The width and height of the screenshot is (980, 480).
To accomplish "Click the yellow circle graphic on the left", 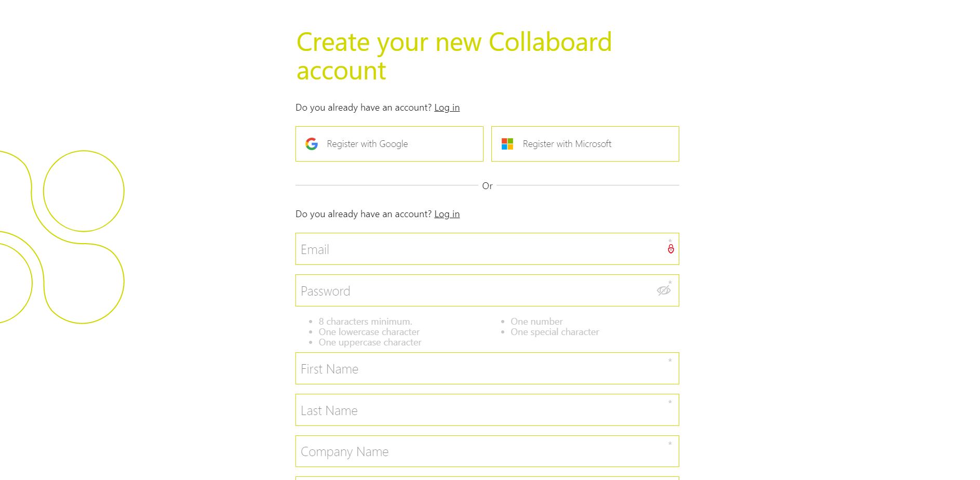I will (x=84, y=191).
